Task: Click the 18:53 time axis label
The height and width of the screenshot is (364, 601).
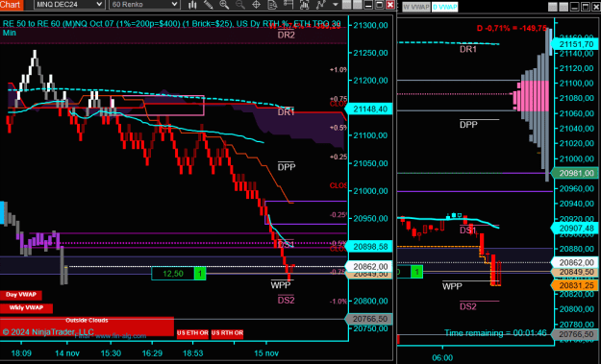Action: pos(192,352)
